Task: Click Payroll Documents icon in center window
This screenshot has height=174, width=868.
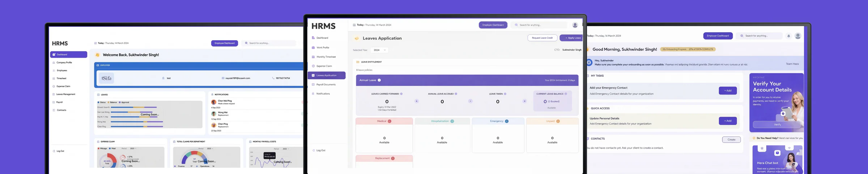Action: pyautogui.click(x=313, y=85)
